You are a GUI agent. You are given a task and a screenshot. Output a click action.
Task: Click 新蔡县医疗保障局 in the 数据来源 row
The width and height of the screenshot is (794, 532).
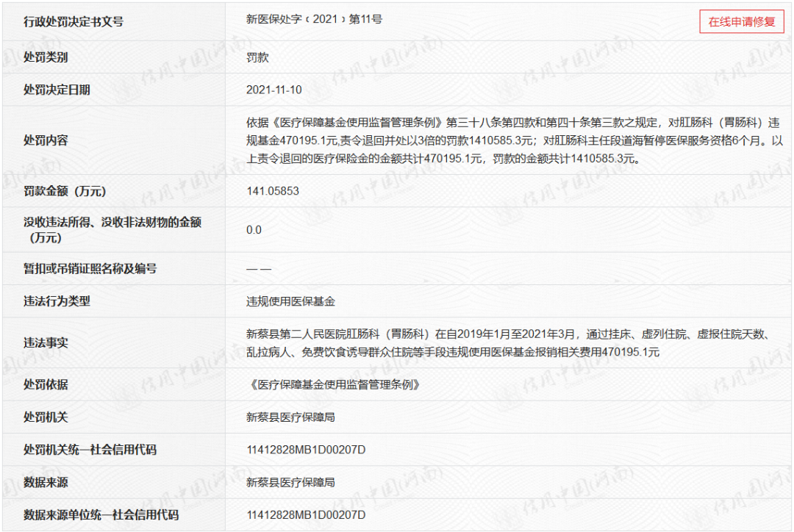coord(290,482)
